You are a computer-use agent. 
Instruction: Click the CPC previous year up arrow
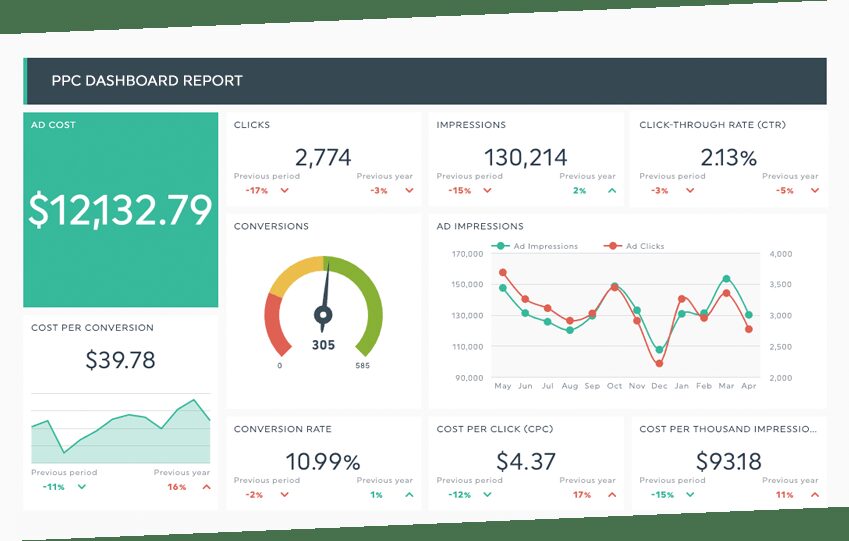612,494
